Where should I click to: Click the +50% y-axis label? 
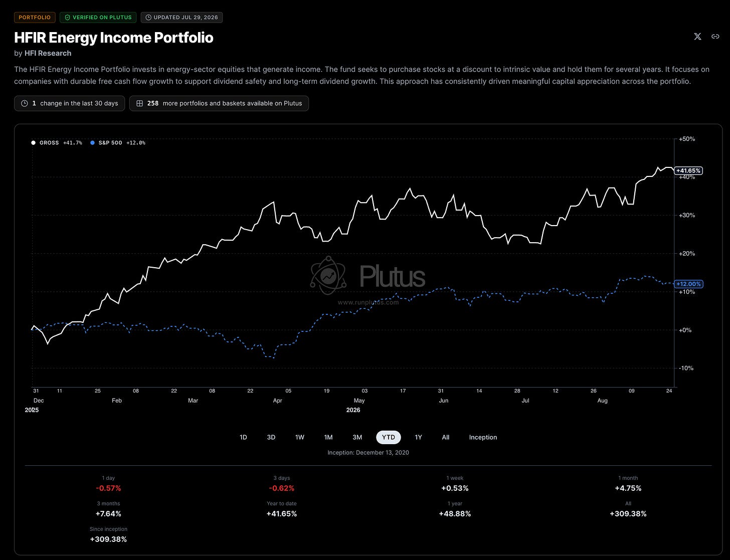pyautogui.click(x=687, y=139)
